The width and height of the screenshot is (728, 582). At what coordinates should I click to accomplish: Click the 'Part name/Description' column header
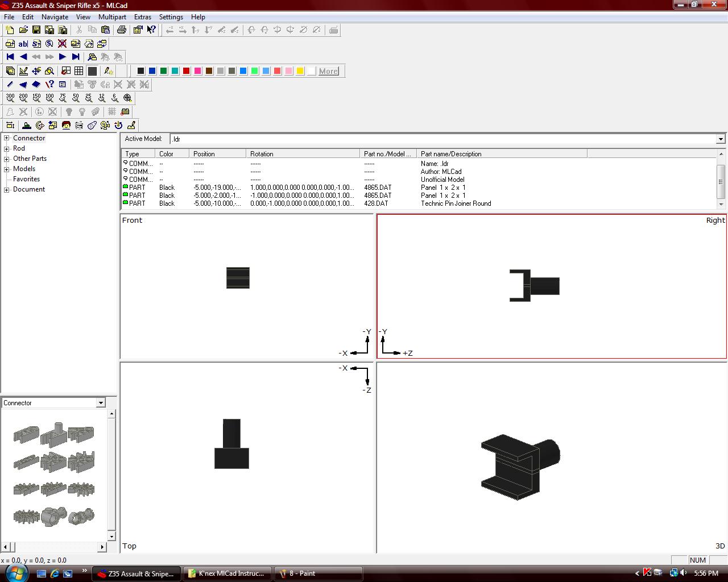click(502, 154)
